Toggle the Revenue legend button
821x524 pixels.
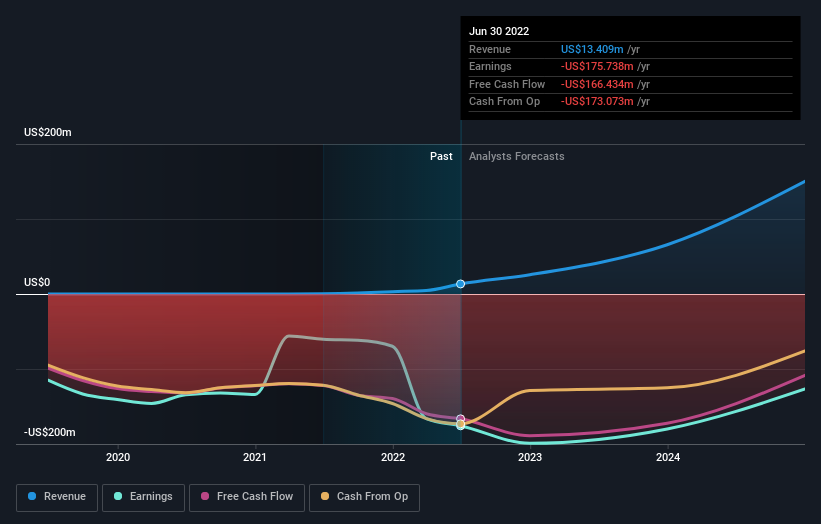(57, 497)
